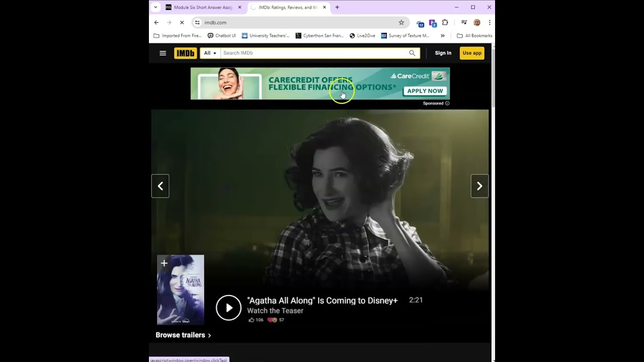Viewport: 644px width, 362px height.
Task: Open a new browser tab
Action: [x=337, y=8]
